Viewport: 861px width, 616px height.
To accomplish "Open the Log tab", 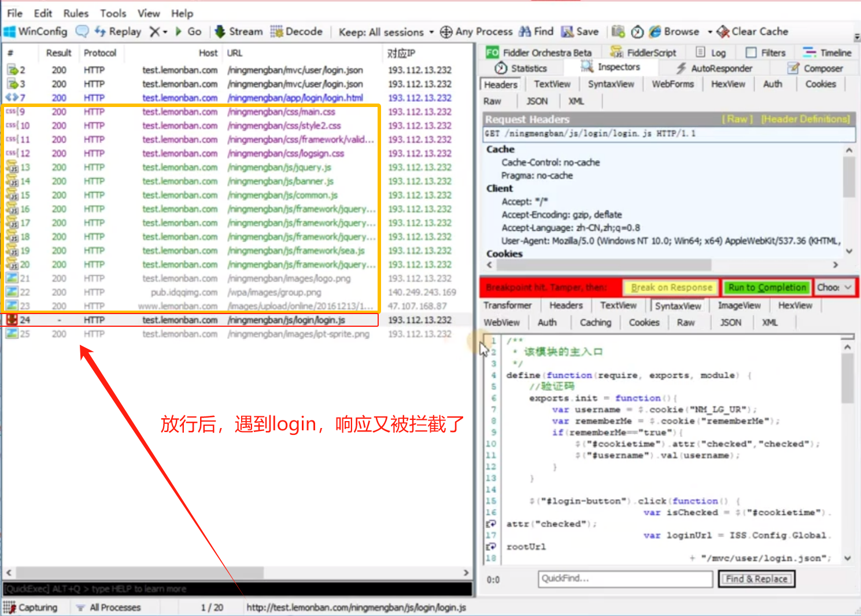I will [711, 53].
